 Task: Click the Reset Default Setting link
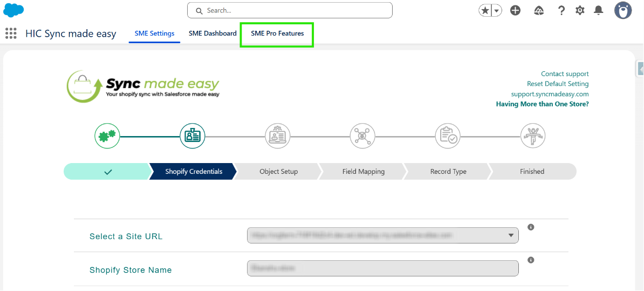tap(558, 84)
